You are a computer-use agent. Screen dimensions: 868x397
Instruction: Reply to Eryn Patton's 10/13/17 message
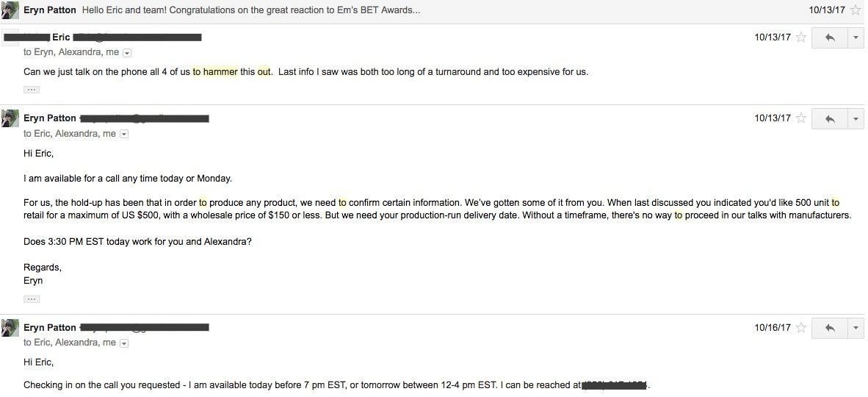pyautogui.click(x=830, y=118)
